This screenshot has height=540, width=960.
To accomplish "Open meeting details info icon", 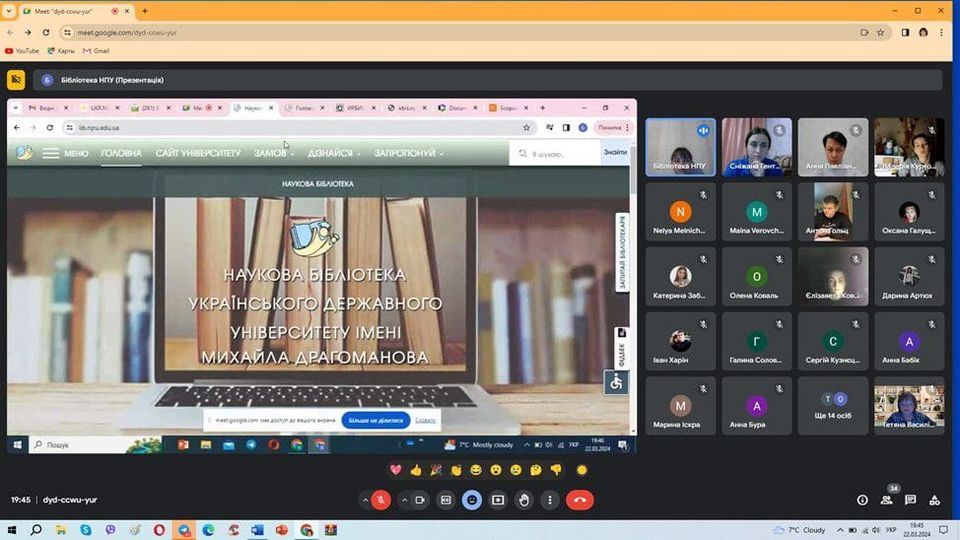I will [862, 500].
